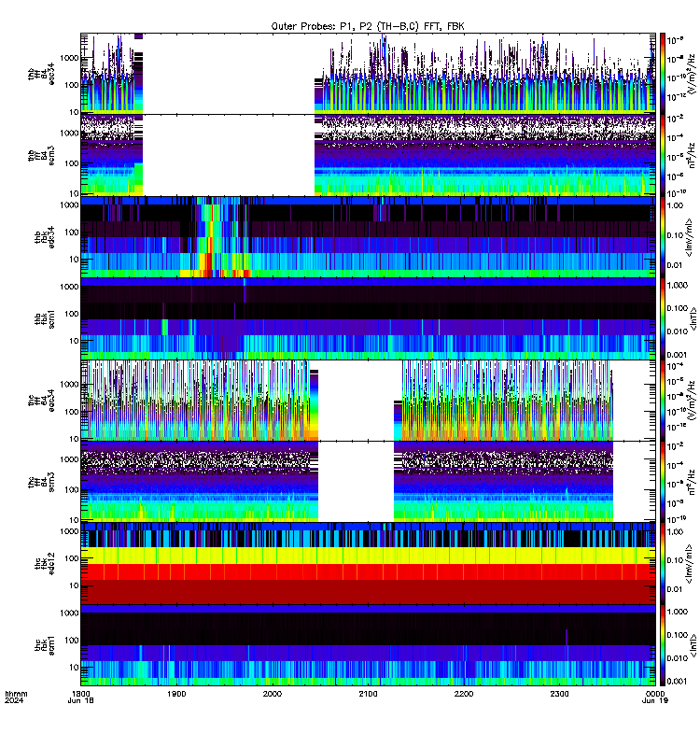Click the "0.001" tick on thb fbk scm1 color bar
This screenshot has height=747, width=700.
[x=677, y=355]
